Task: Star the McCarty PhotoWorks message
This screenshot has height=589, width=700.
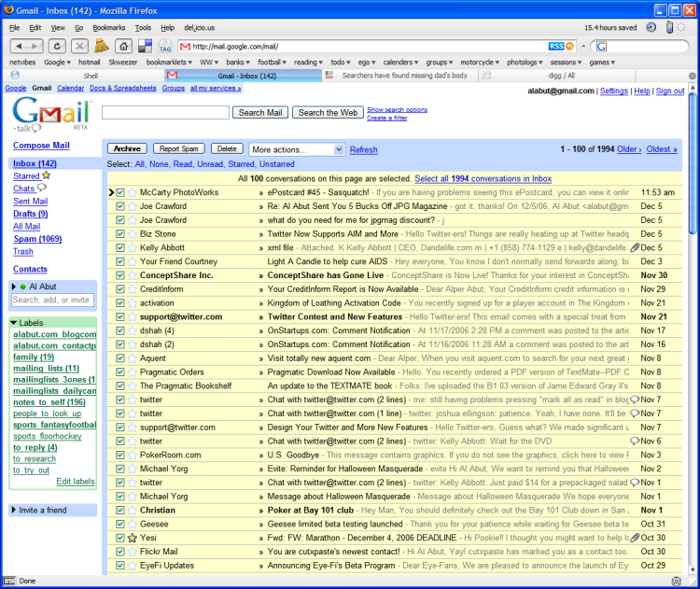Action: coord(133,192)
